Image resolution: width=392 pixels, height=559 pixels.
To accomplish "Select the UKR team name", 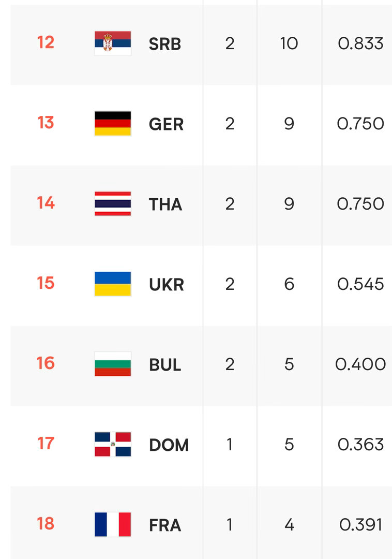I will [x=167, y=285].
